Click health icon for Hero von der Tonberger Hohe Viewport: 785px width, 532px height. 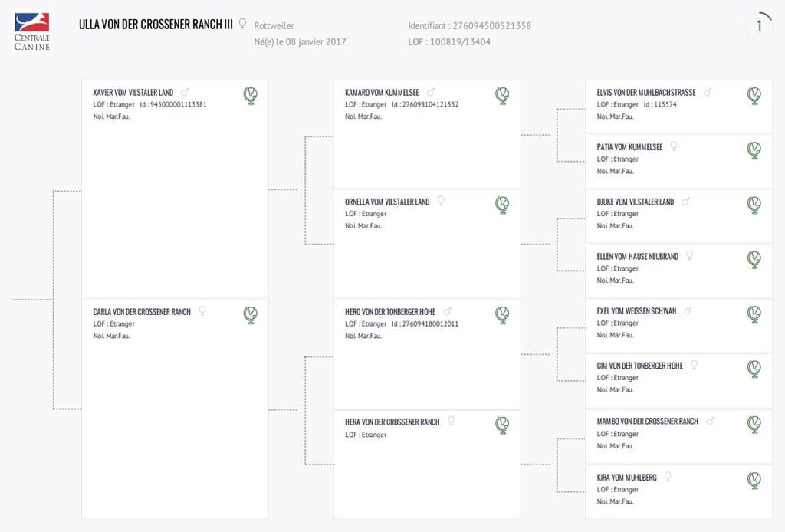(x=502, y=315)
